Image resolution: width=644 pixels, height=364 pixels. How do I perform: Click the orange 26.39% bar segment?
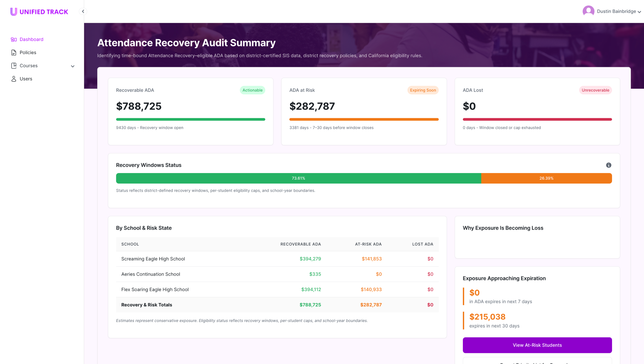coord(546,178)
